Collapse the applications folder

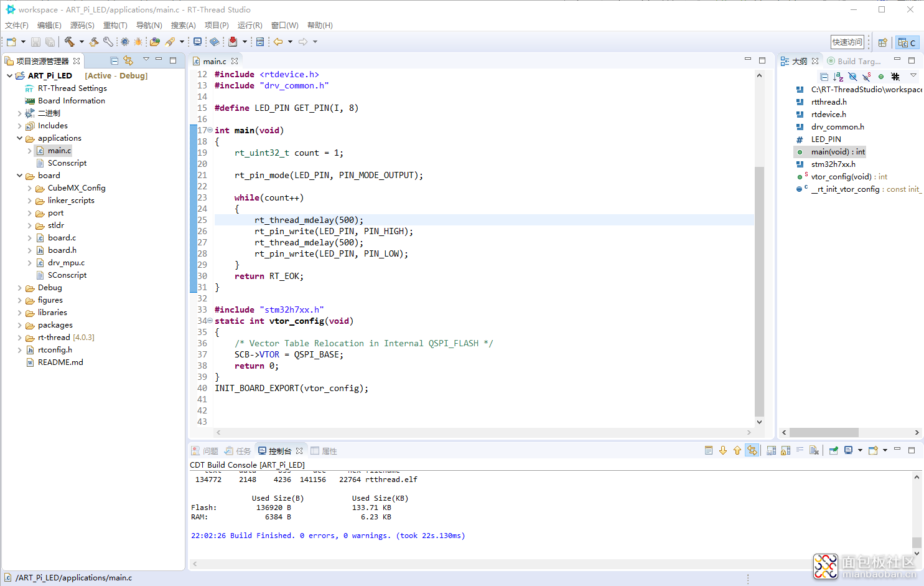19,138
